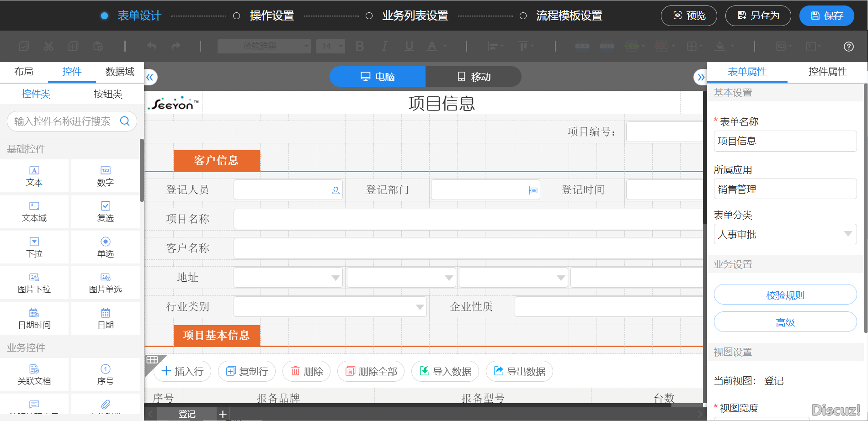This screenshot has height=421, width=868.
Task: Open the 控件属性 tab
Action: pyautogui.click(x=827, y=72)
